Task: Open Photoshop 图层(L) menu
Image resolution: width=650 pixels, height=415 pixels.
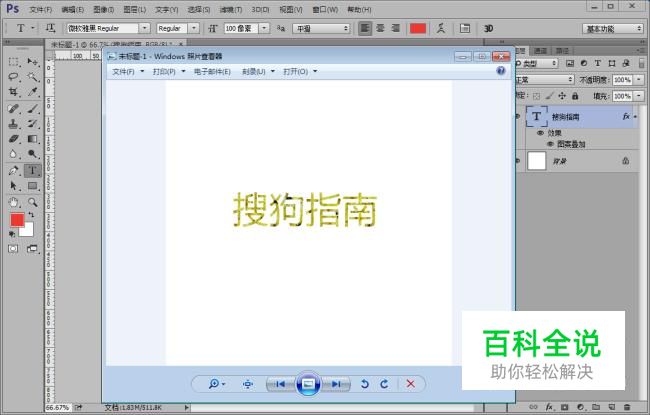Action: (135, 9)
